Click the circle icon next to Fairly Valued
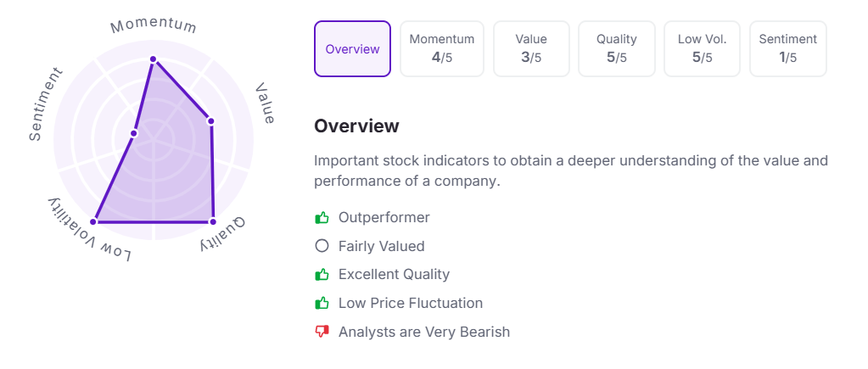The image size is (868, 369). tap(322, 247)
